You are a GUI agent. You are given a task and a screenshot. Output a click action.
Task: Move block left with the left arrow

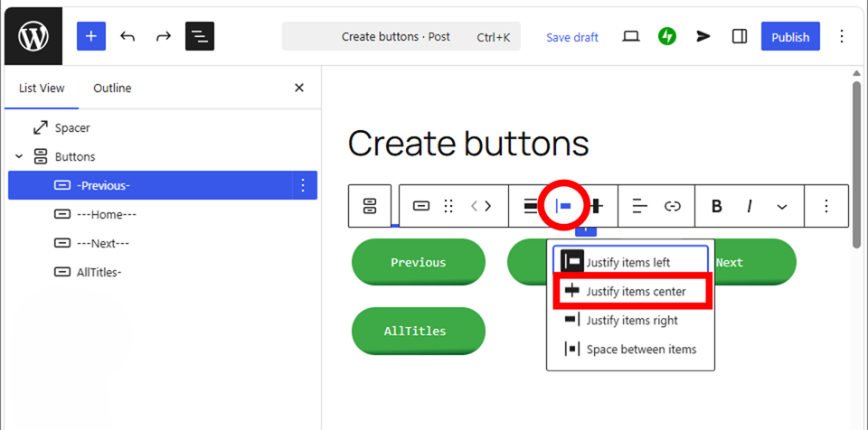click(x=474, y=206)
